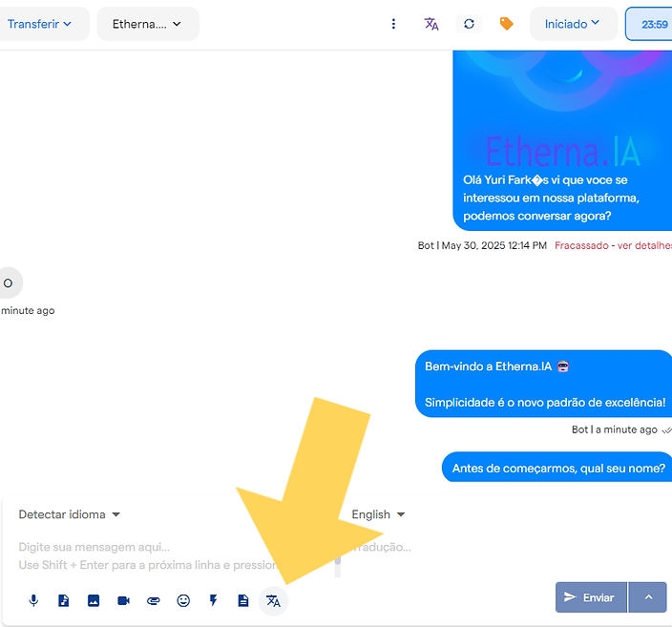The width and height of the screenshot is (672, 627).
Task: Toggle the translate icon in message toolbar
Action: pos(273,601)
